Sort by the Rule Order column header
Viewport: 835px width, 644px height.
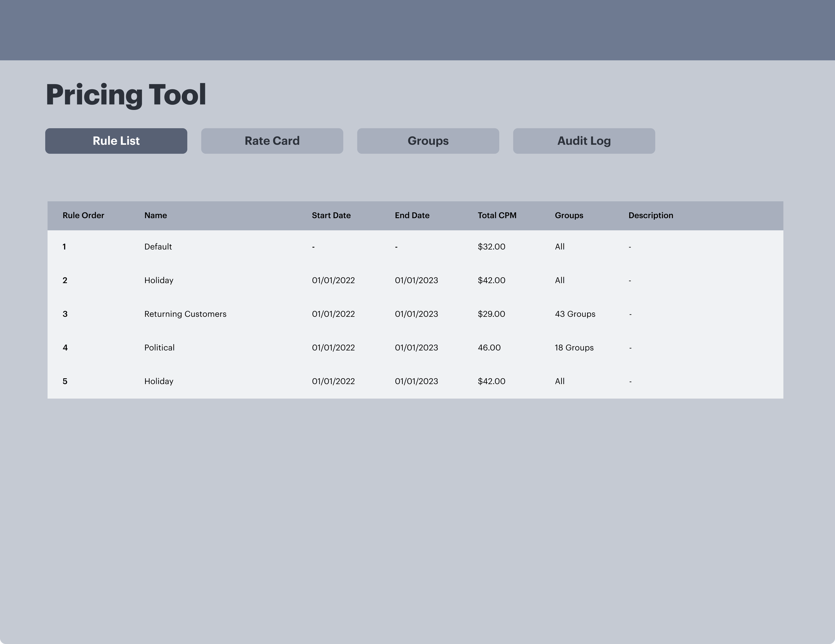83,215
